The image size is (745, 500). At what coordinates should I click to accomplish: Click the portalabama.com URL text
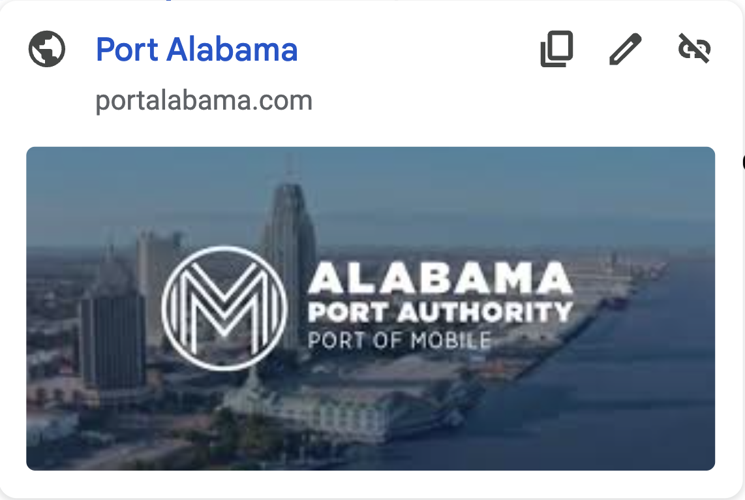pyautogui.click(x=204, y=100)
